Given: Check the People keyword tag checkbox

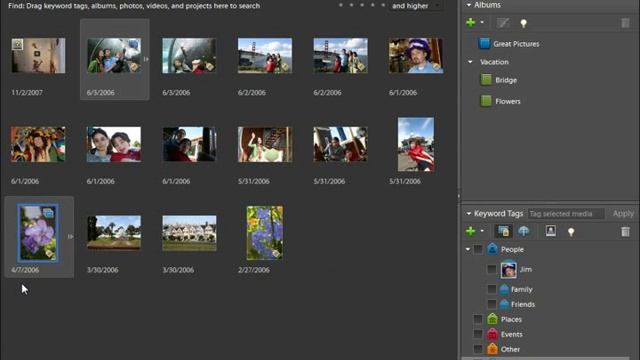Looking at the screenshot, I should pyautogui.click(x=478, y=249).
